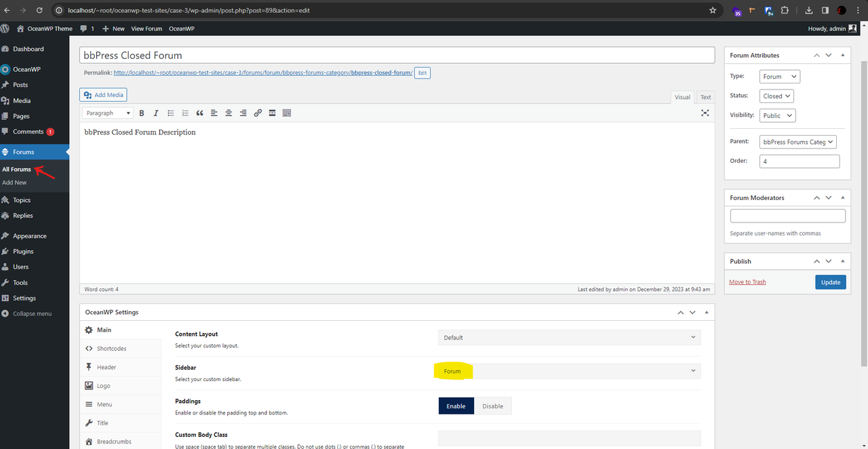This screenshot has height=449, width=868.
Task: Edit the permalink with Edit button
Action: (422, 73)
